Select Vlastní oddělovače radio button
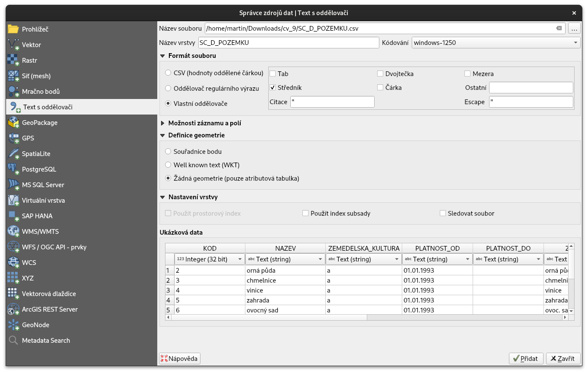 [168, 104]
